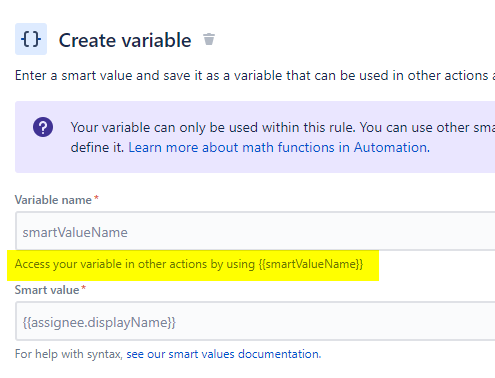Image resolution: width=495 pixels, height=378 pixels.
Task: Open the smart values documentation link
Action: [224, 354]
